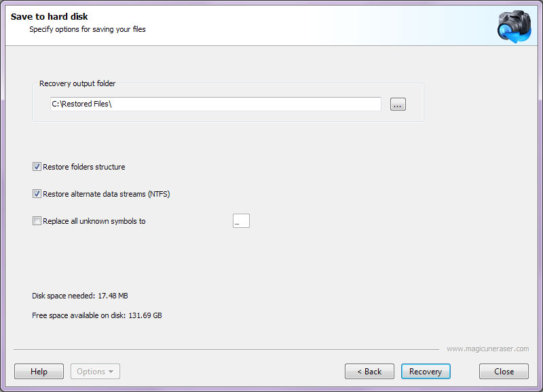Click the Help button

pos(39,371)
